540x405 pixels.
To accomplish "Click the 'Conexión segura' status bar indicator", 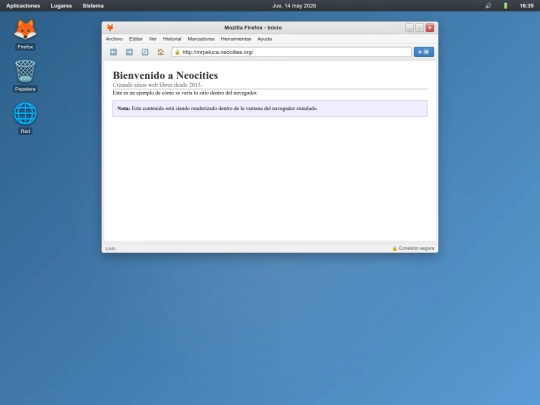I will 413,248.
